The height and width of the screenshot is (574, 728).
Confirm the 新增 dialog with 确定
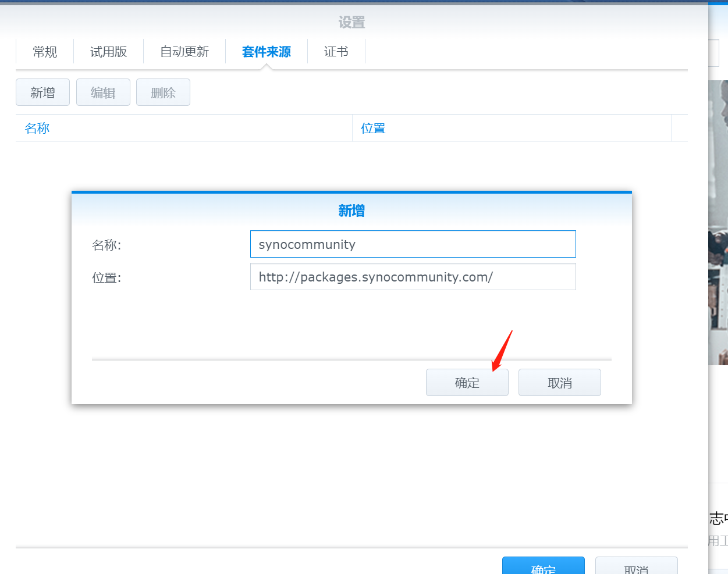[467, 383]
